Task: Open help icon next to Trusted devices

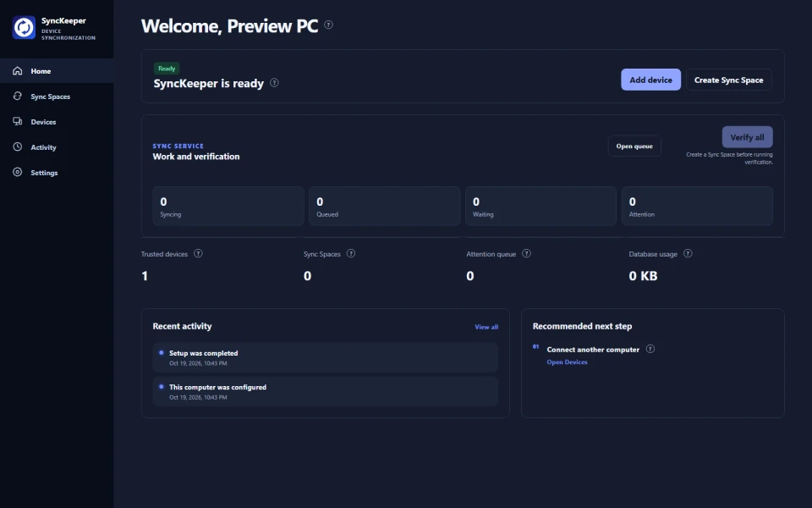Action: (x=198, y=253)
